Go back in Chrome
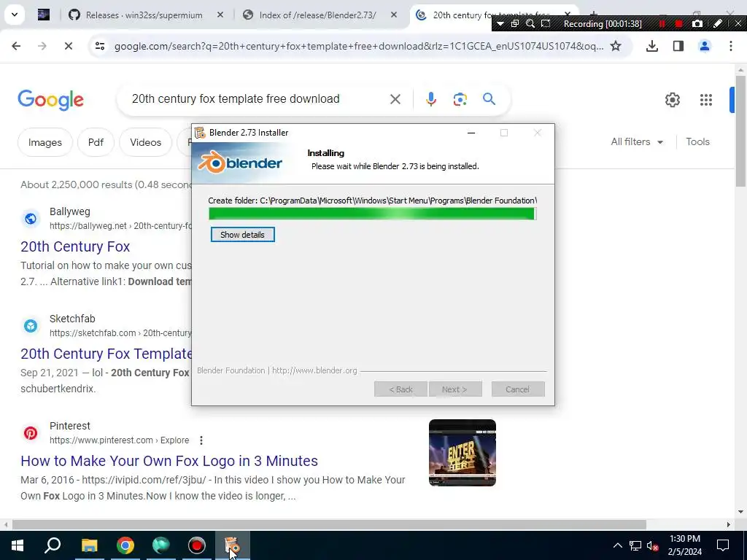747x560 pixels. pyautogui.click(x=16, y=46)
